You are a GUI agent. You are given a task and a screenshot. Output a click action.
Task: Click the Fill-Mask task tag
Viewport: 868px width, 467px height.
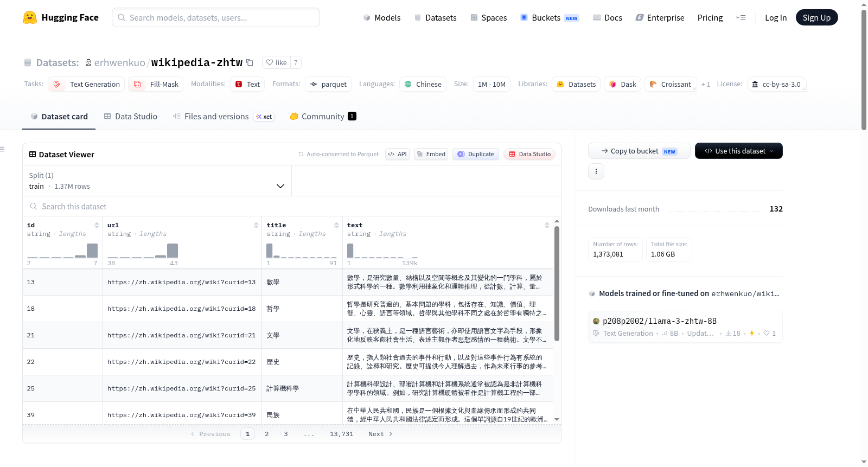(x=156, y=84)
